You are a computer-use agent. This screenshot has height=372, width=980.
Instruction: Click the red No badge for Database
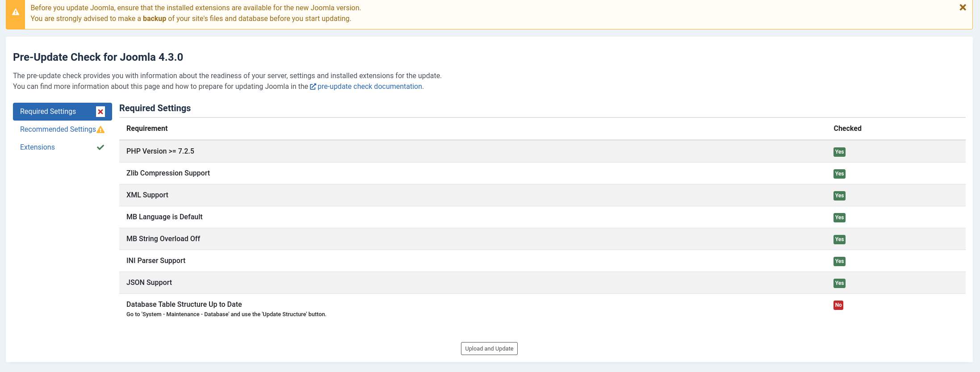tap(838, 305)
